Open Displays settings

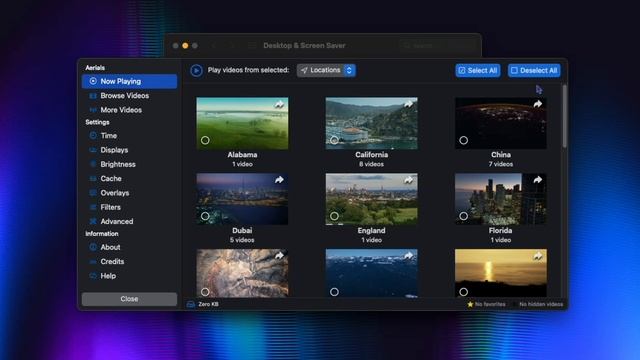pyautogui.click(x=129, y=150)
